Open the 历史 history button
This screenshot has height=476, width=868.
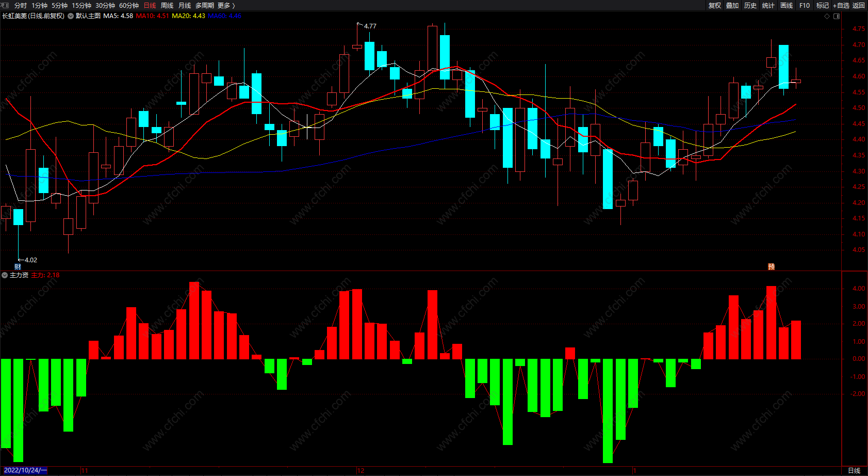coord(751,5)
